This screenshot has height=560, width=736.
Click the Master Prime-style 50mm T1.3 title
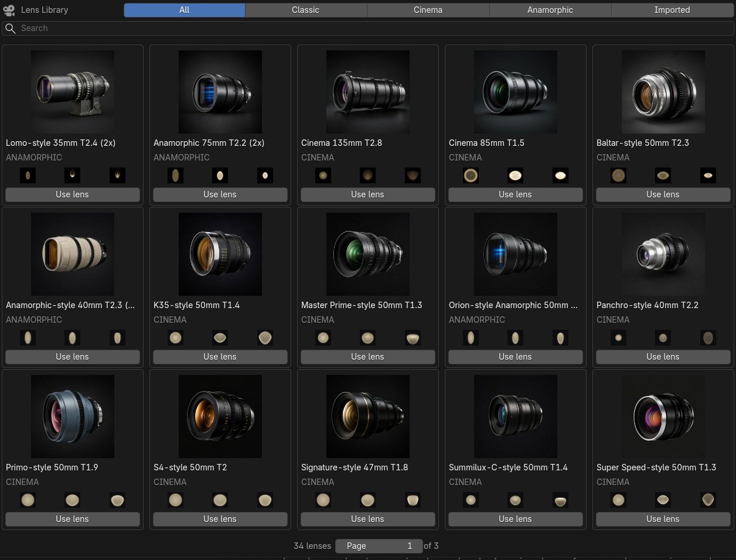click(x=362, y=305)
